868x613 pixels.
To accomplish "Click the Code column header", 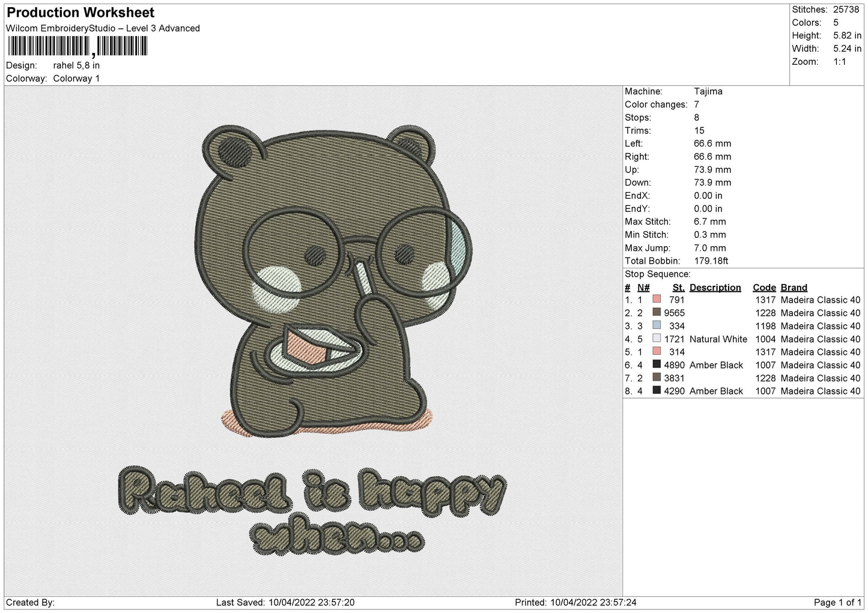I will coord(764,288).
